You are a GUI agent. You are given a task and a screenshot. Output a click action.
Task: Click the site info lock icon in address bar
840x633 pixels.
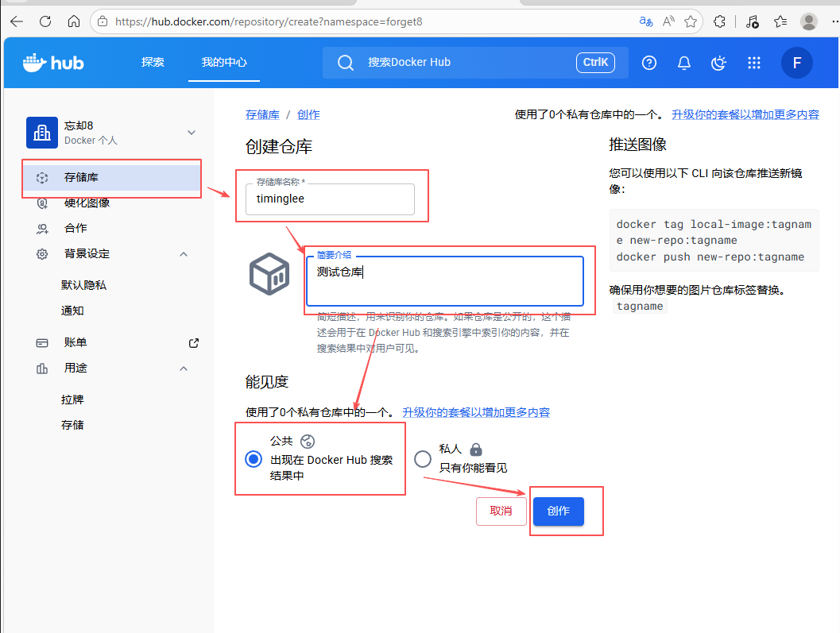[103, 21]
